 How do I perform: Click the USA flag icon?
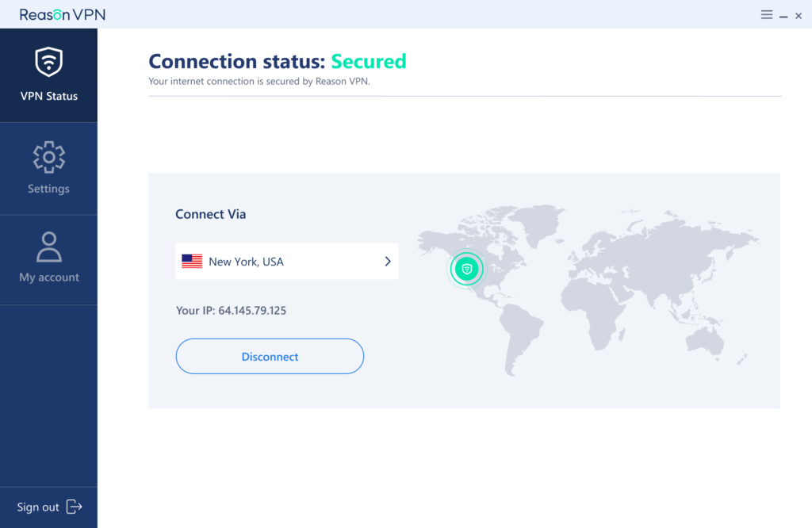point(191,261)
